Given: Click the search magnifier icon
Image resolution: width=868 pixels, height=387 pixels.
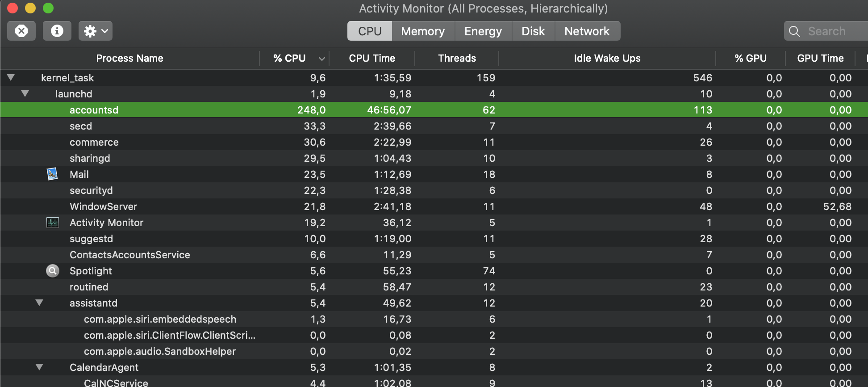Looking at the screenshot, I should click(x=794, y=31).
